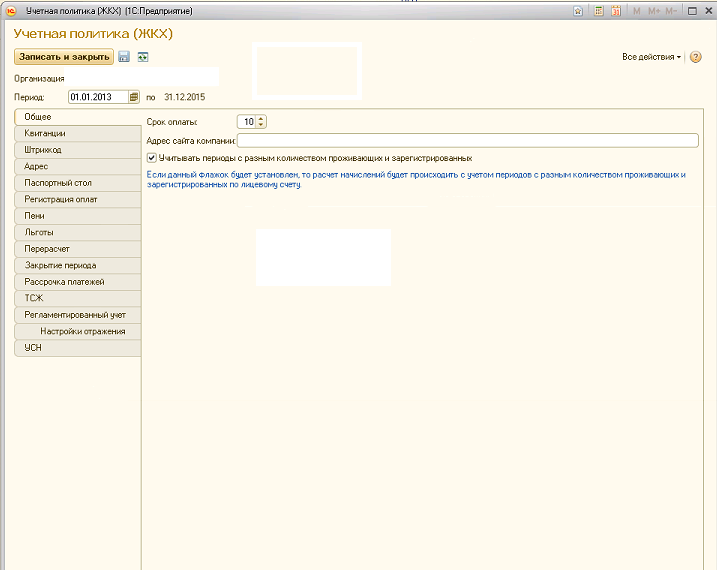Click the favorites star icon in title bar
Screen dimensions: 717x570
tap(579, 10)
